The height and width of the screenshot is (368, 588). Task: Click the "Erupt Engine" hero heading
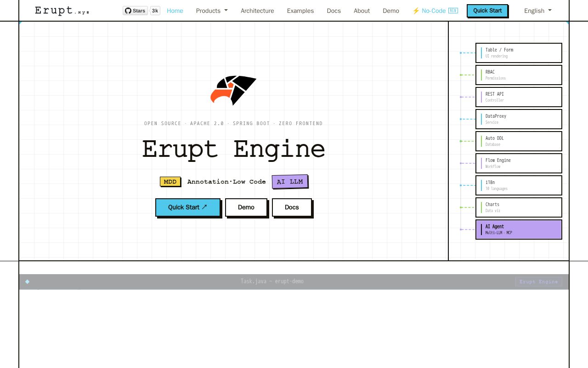click(x=233, y=149)
